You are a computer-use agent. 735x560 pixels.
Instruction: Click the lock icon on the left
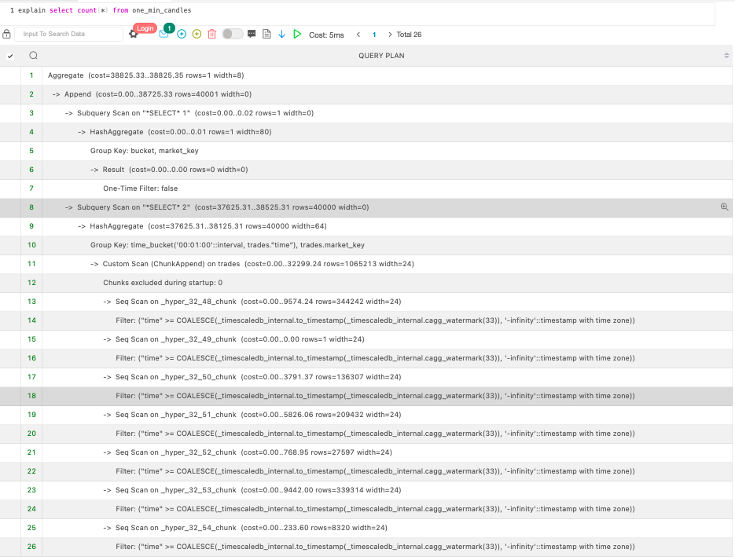[7, 35]
